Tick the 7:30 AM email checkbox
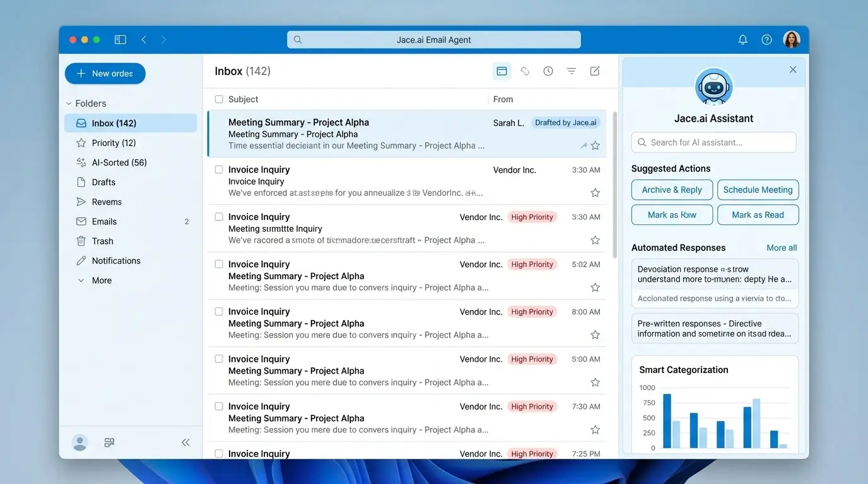Image resolution: width=868 pixels, height=484 pixels. click(x=219, y=406)
